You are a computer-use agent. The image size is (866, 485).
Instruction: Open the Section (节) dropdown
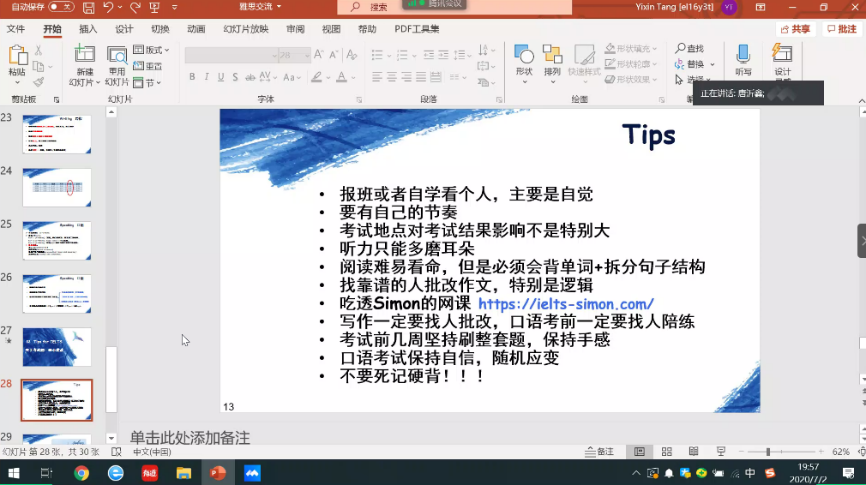click(x=147, y=83)
